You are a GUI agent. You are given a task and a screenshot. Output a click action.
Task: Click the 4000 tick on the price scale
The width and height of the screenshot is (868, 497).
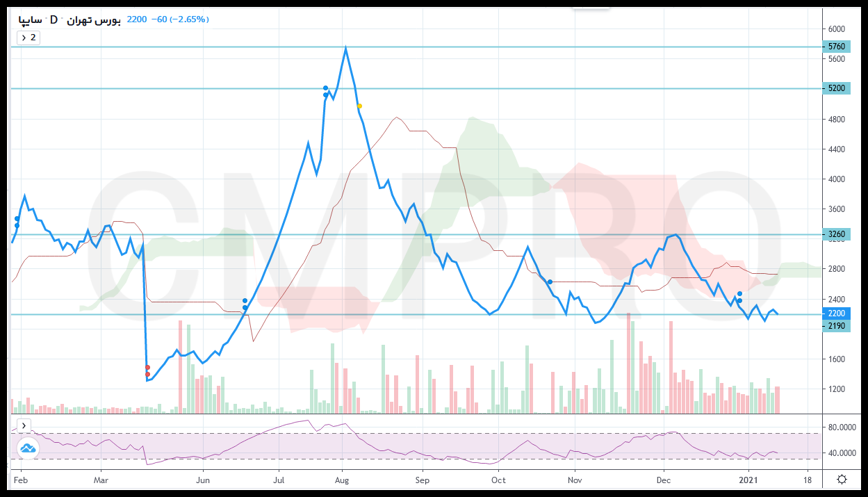coord(837,179)
